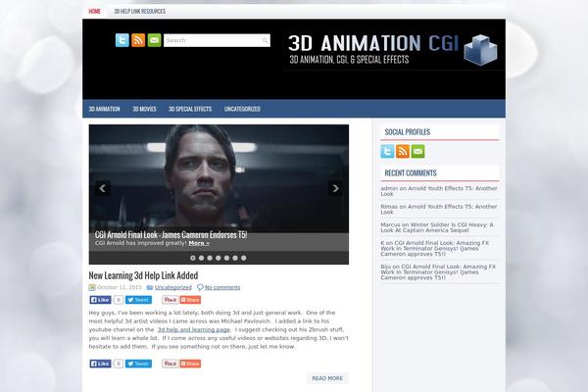Open admin's comment on Arnold Youth Effects T5
The width and height of the screenshot is (588, 392).
[x=439, y=191]
